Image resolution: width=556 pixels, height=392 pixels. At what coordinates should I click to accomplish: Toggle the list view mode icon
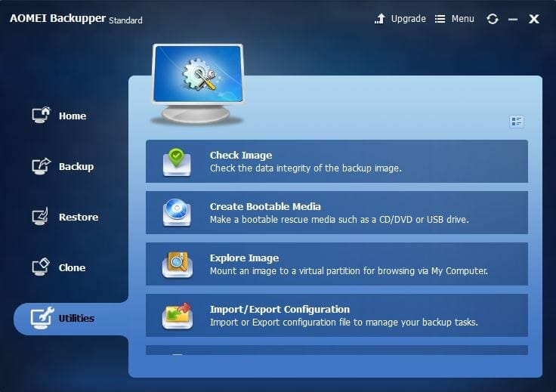coord(517,122)
